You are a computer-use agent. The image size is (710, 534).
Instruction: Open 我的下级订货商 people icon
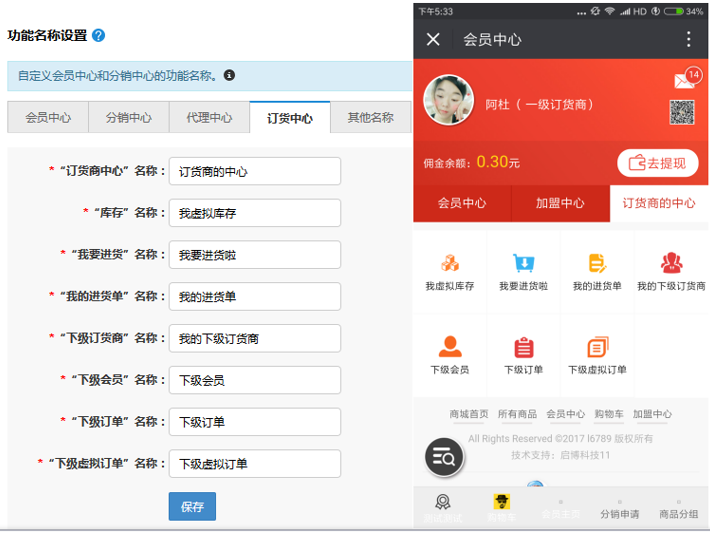tap(671, 264)
